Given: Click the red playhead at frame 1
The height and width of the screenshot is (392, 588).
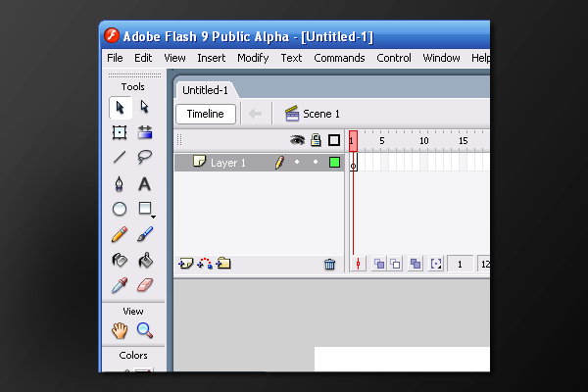Looking at the screenshot, I should pyautogui.click(x=353, y=141).
